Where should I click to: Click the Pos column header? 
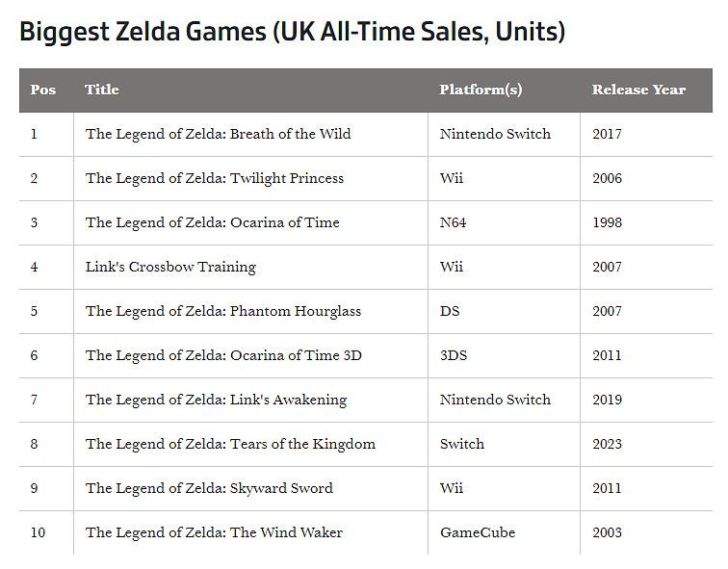click(x=43, y=90)
